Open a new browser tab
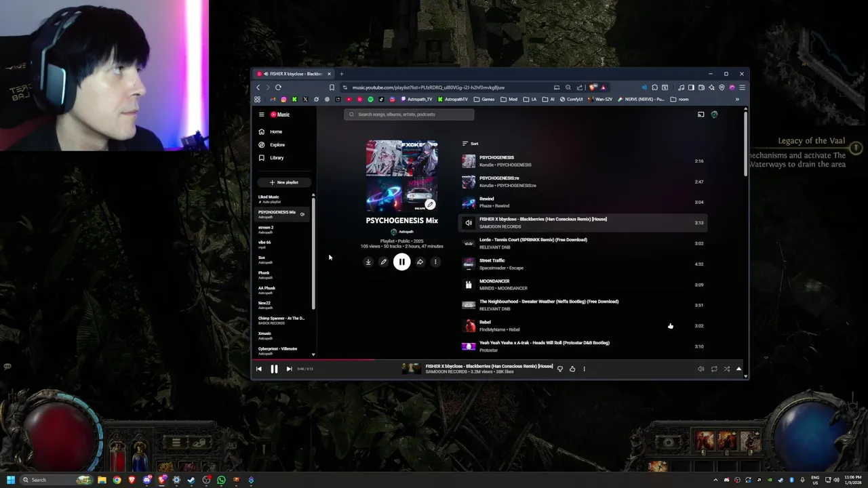 click(341, 74)
